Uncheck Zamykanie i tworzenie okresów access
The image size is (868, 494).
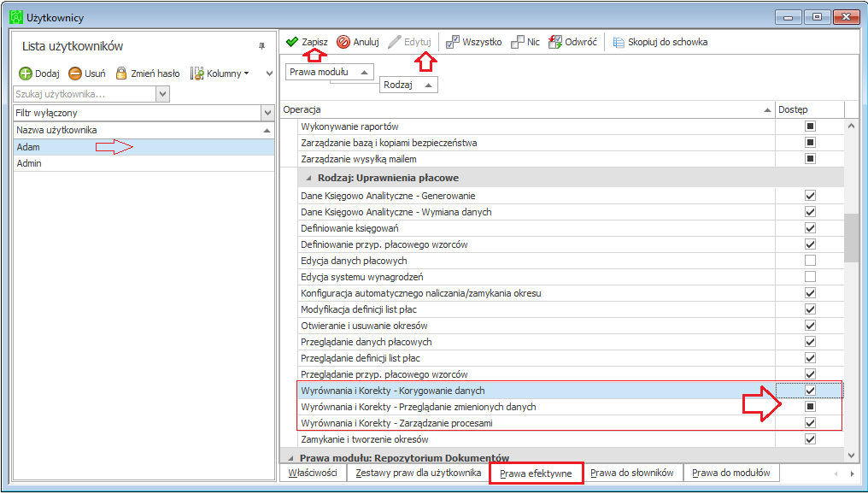tap(810, 439)
